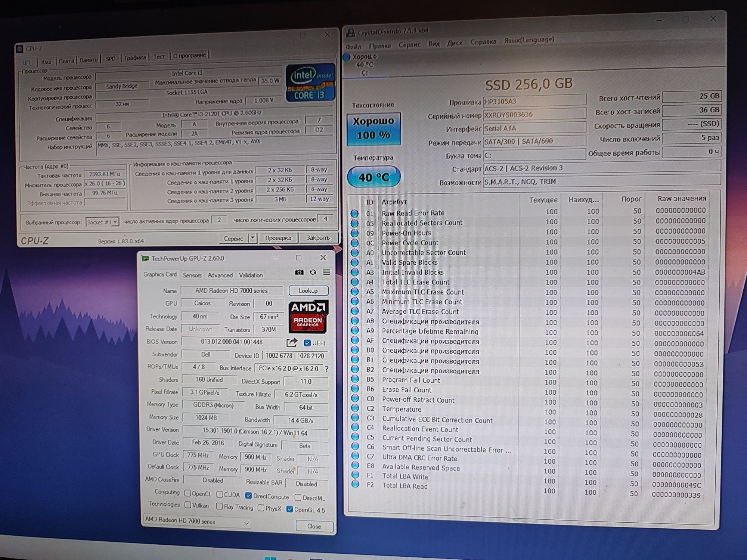Toggle the OpenGL 4.5 checkbox

pos(289,509)
